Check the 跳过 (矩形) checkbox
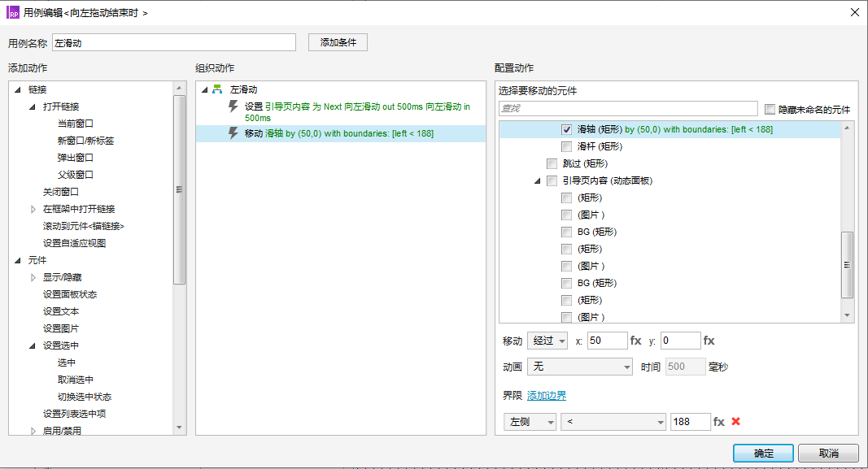This screenshot has height=469, width=868. (x=552, y=163)
